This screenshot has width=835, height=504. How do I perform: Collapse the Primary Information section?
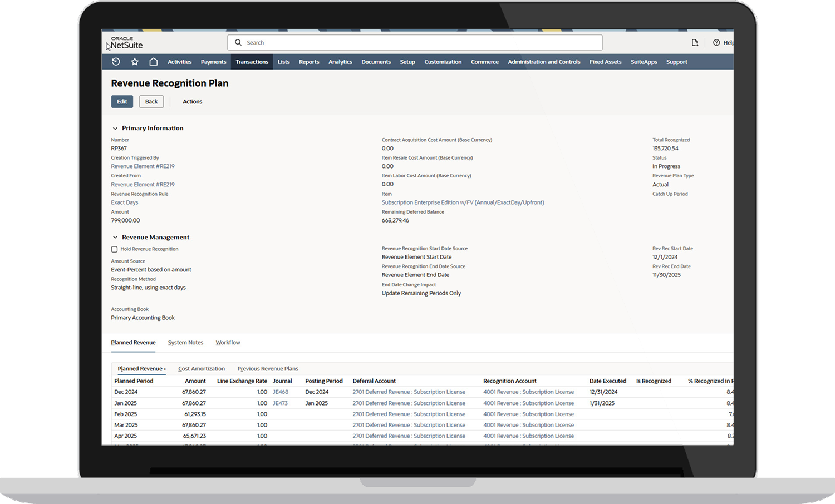click(115, 128)
